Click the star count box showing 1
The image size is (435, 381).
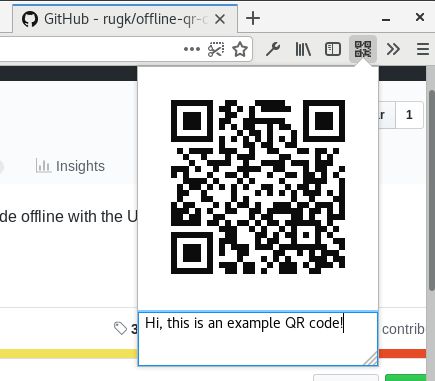point(409,115)
